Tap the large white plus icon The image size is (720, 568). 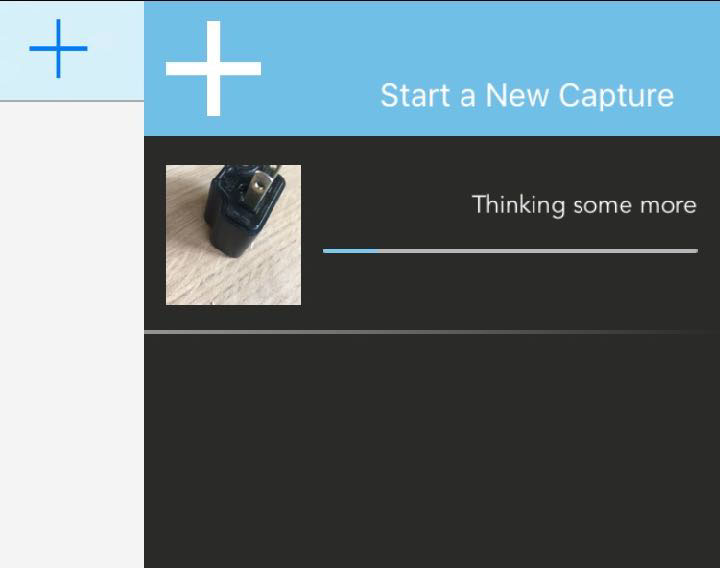point(214,68)
